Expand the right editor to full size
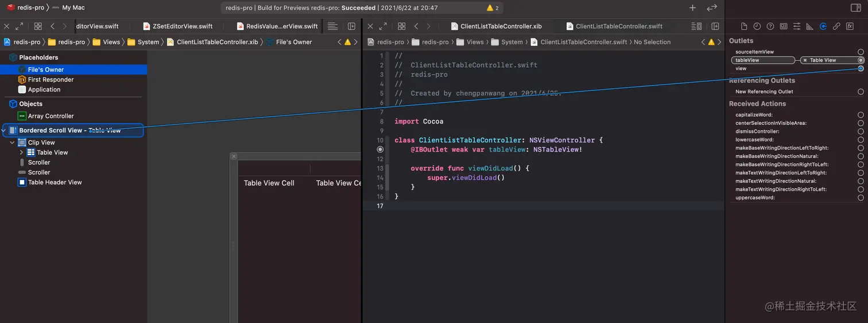Viewport: 868px width, 323px height. coord(383,26)
